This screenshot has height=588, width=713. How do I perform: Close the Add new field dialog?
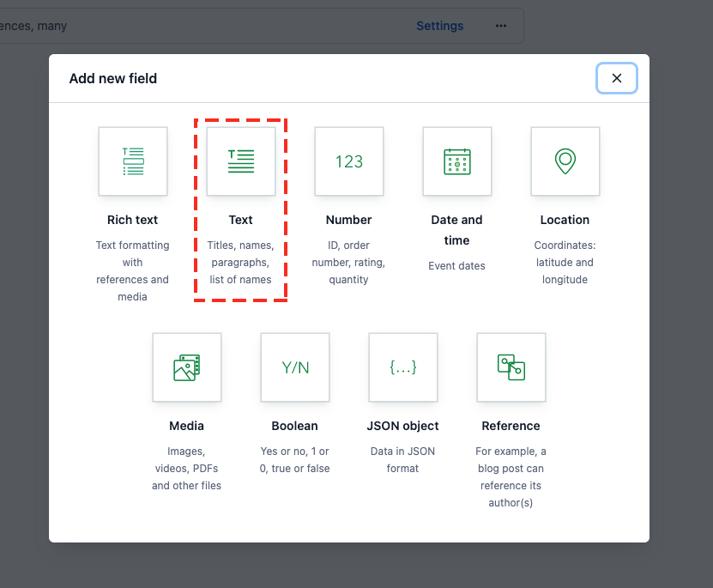pos(617,78)
